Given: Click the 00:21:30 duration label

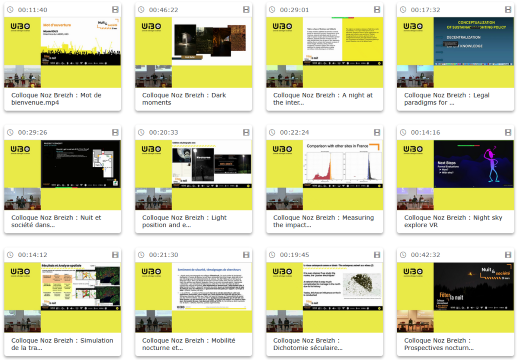Looking at the screenshot, I should coord(163,255).
